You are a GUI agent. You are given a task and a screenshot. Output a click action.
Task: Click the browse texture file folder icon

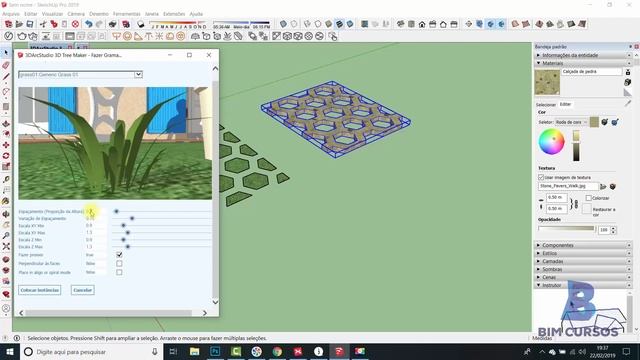coord(603,187)
